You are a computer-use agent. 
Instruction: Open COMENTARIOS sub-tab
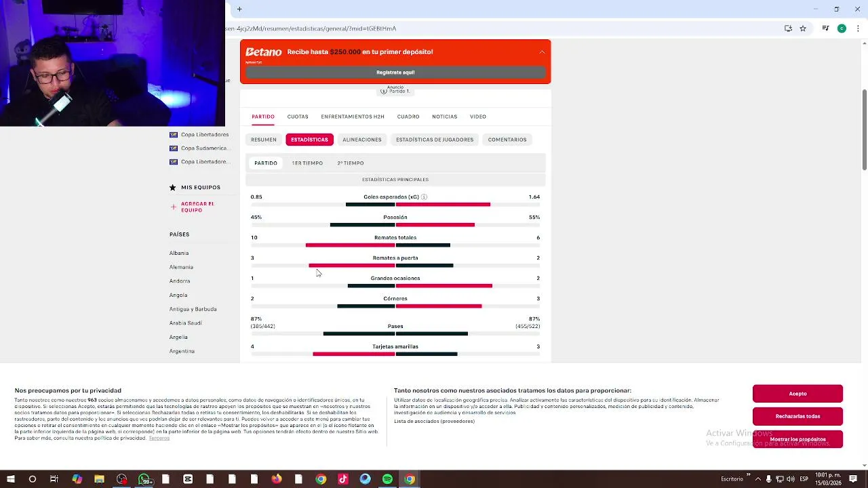[507, 140]
